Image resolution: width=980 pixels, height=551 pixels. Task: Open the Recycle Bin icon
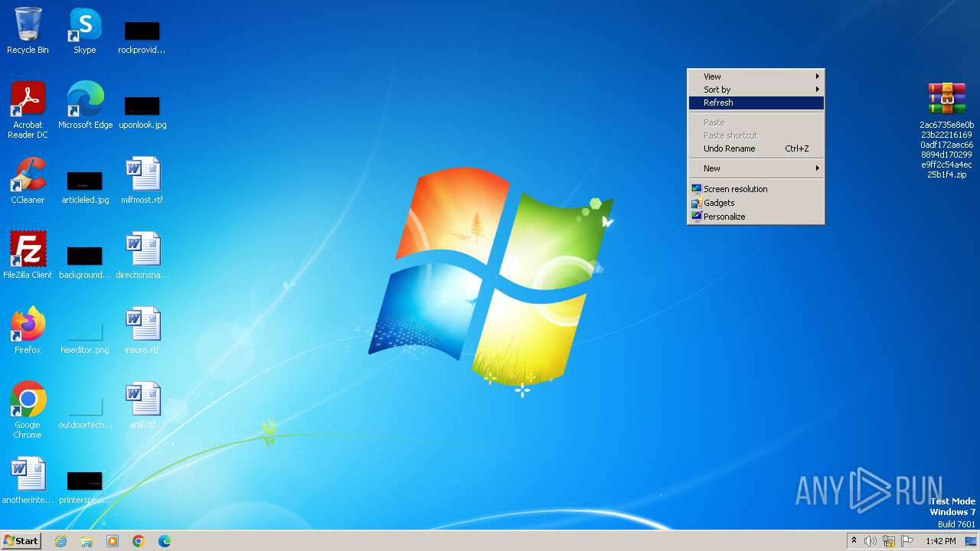(x=28, y=31)
